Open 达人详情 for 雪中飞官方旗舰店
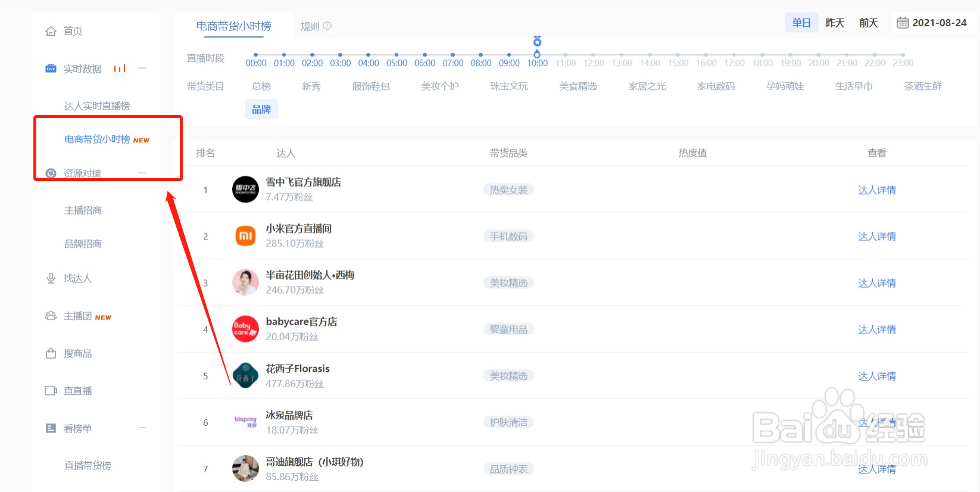This screenshot has width=980, height=492. (x=876, y=190)
